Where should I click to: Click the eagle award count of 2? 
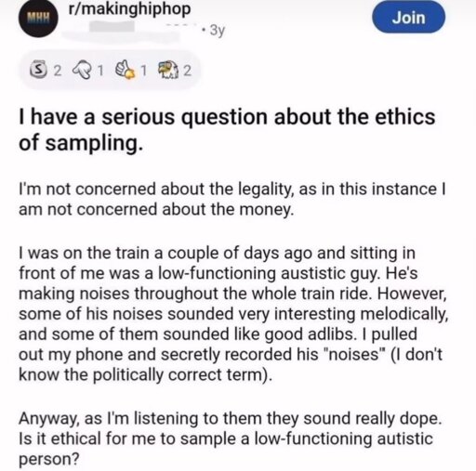[187, 71]
